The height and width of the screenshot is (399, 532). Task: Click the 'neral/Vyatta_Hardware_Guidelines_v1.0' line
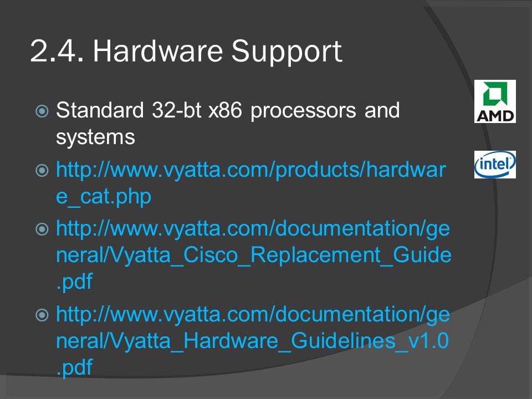pos(253,341)
